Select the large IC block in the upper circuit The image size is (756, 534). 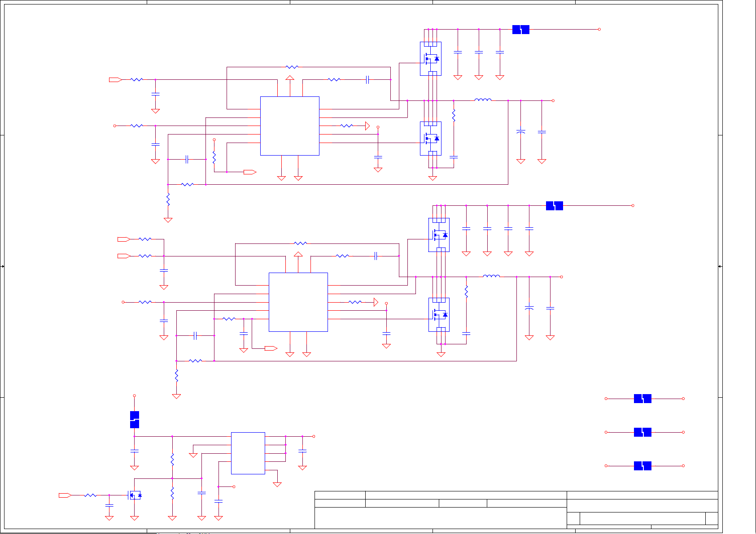point(290,126)
